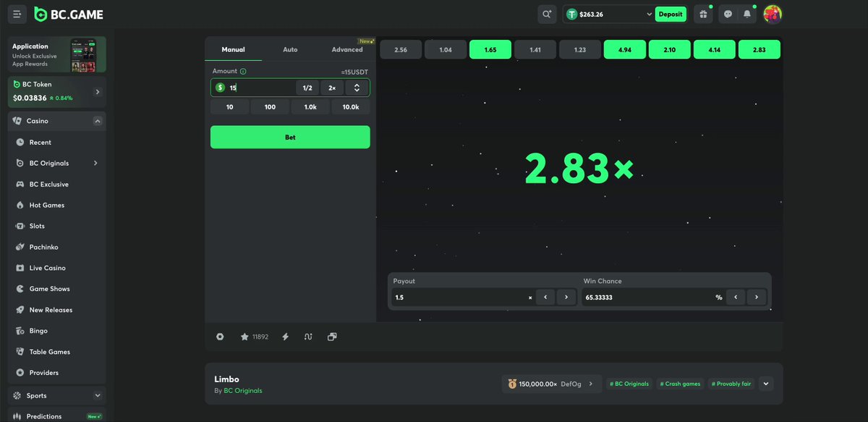Open Predictions section
Image resolution: width=868 pixels, height=422 pixels.
coord(57,416)
